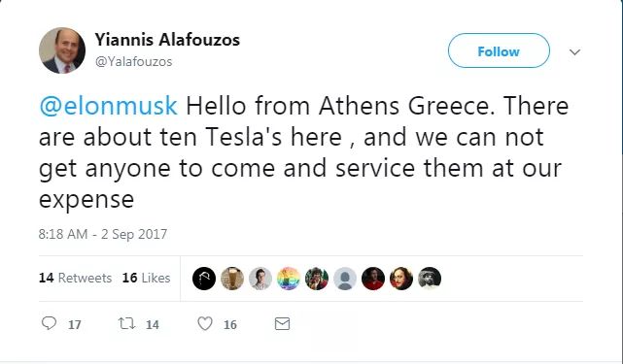Expand the tweet options chevron menu

click(x=574, y=52)
